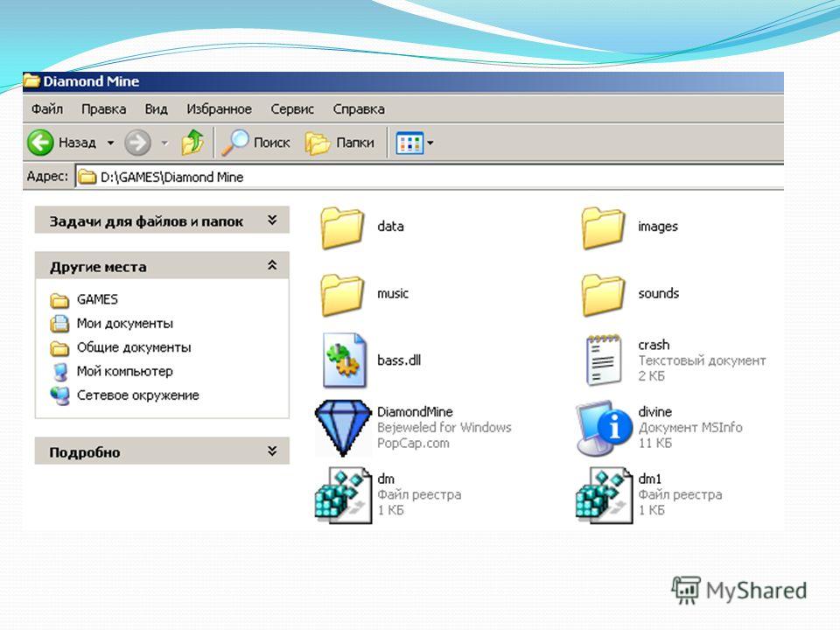Click the Папки button label
The image size is (840, 630).
(x=355, y=143)
